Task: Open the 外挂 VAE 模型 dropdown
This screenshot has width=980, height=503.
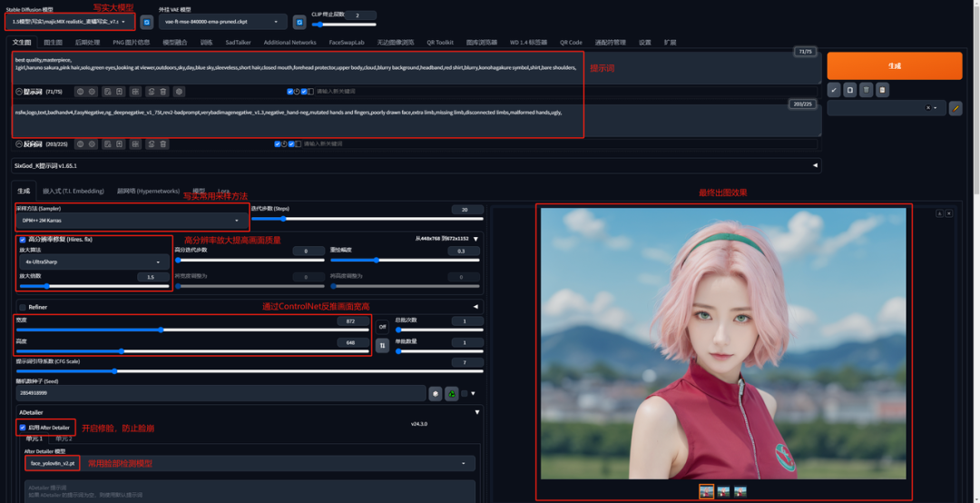Action: [222, 22]
